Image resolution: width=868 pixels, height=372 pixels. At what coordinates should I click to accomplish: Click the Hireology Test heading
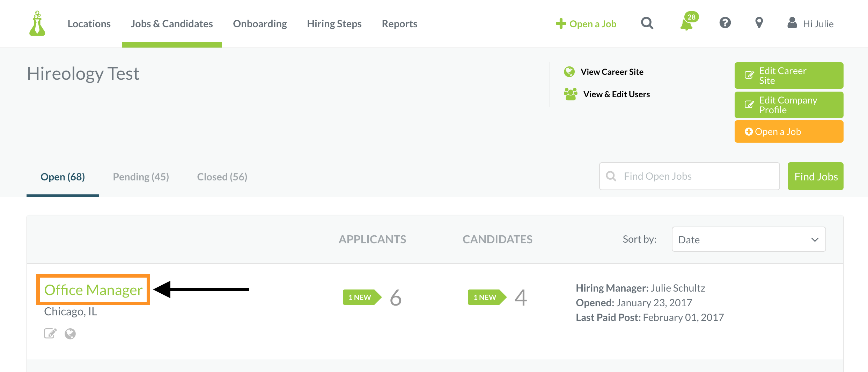coord(83,73)
